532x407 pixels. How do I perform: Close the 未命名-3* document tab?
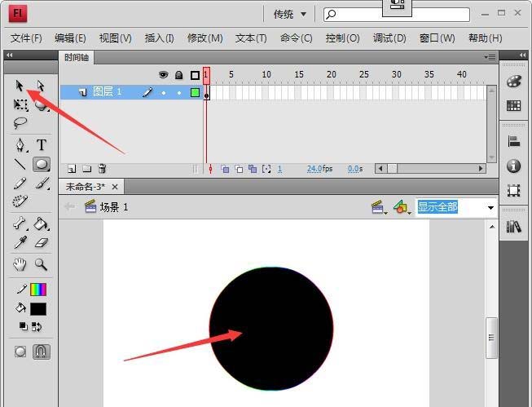(x=115, y=187)
